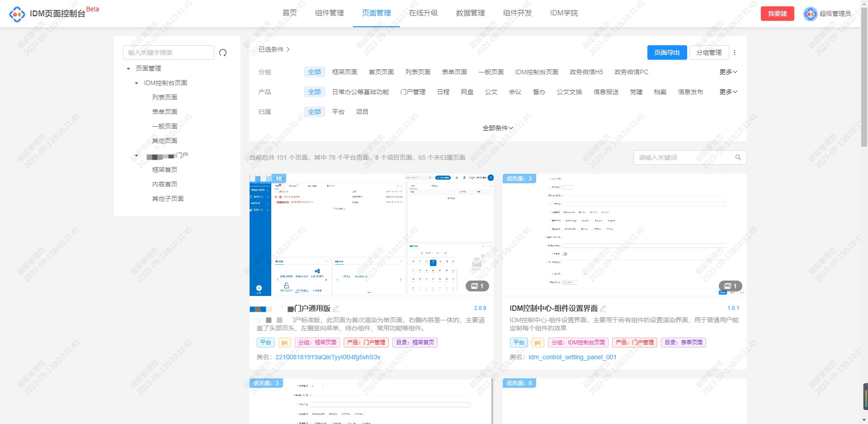Expand the 已选条件 section
The height and width of the screenshot is (424, 868).
click(274, 49)
